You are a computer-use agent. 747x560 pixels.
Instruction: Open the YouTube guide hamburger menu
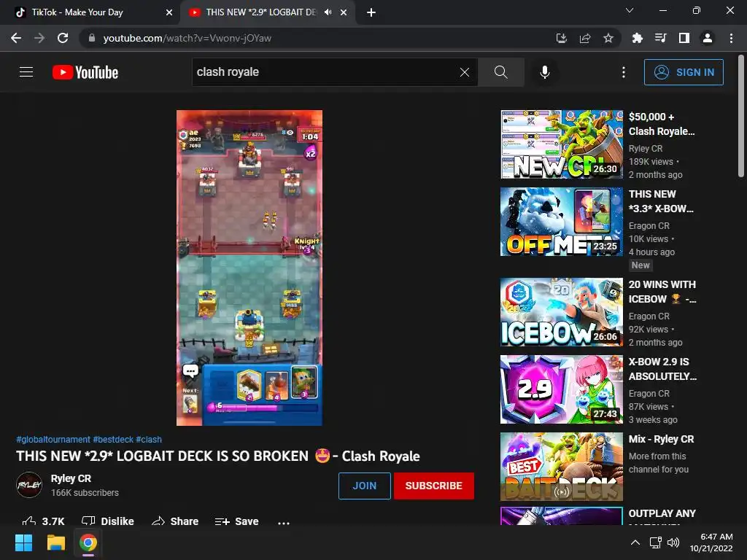26,72
